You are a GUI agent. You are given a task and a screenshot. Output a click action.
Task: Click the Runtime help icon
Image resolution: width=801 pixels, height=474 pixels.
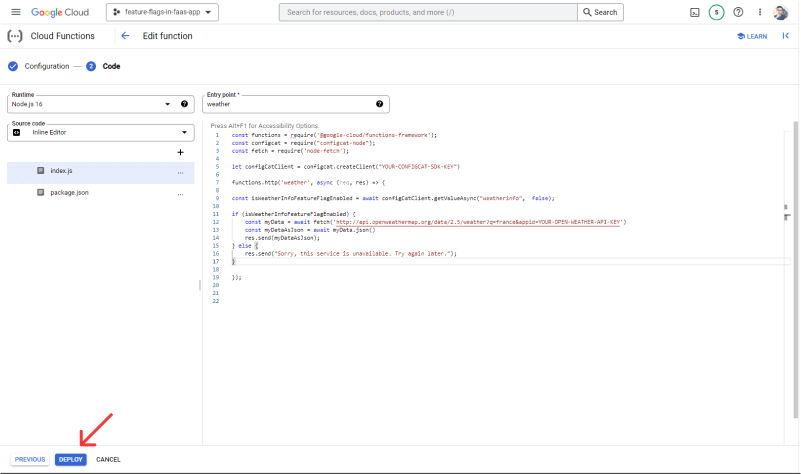pos(184,104)
